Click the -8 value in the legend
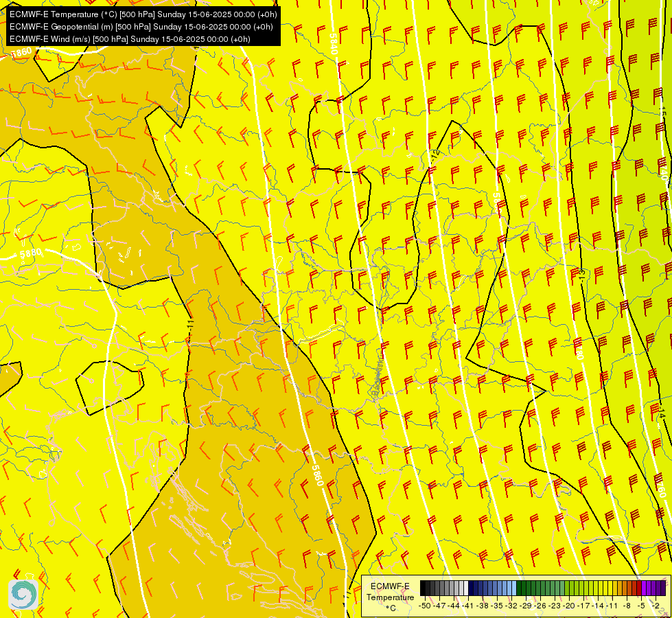Image resolution: width=672 pixels, height=618 pixels. pos(627,606)
